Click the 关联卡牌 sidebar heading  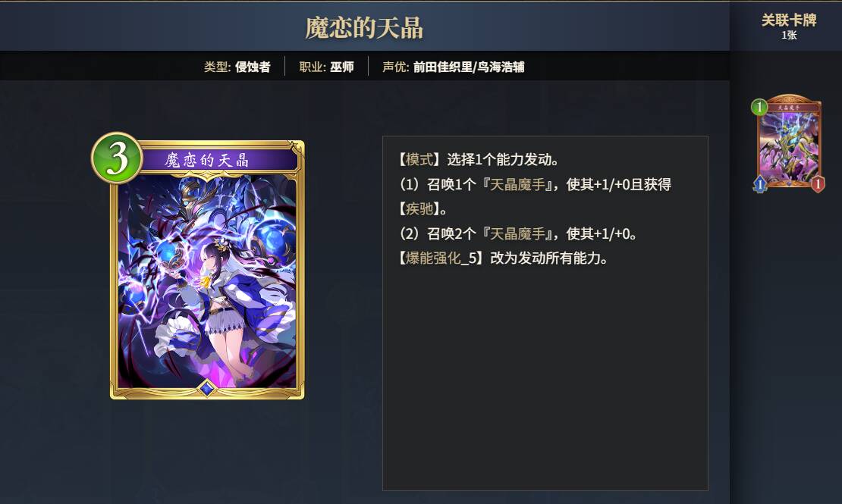coord(789,20)
